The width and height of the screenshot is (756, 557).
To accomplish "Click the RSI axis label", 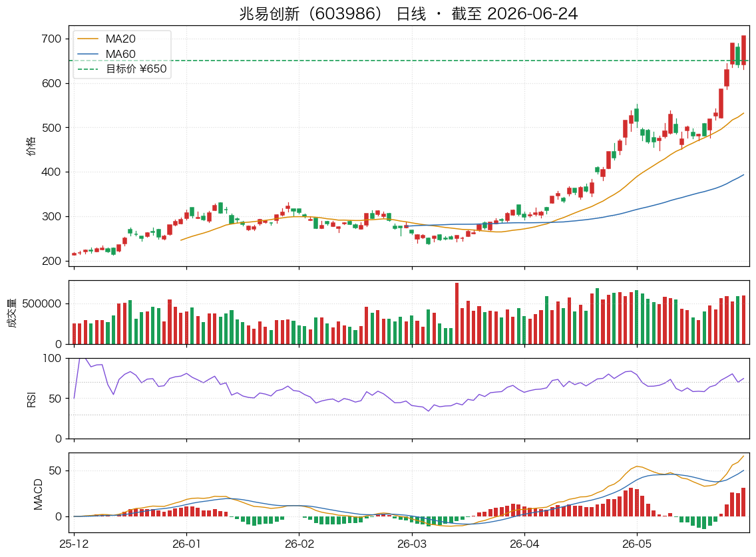I will 32,399.
